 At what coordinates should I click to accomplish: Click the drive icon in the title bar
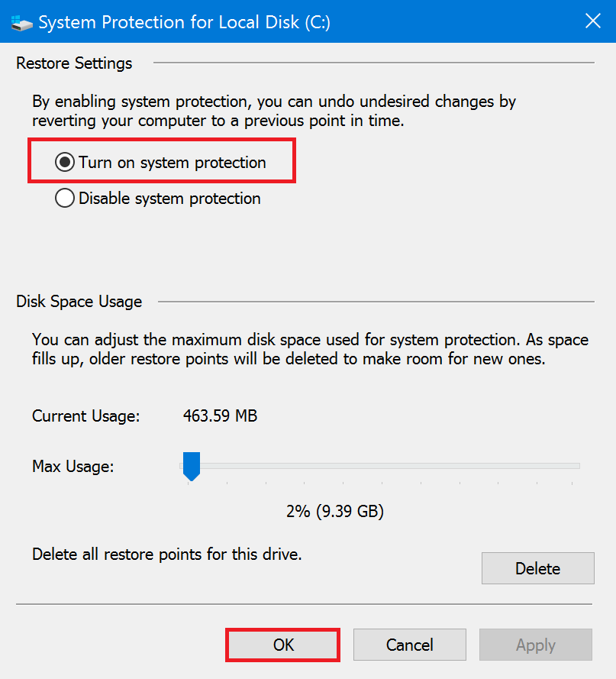pyautogui.click(x=22, y=22)
